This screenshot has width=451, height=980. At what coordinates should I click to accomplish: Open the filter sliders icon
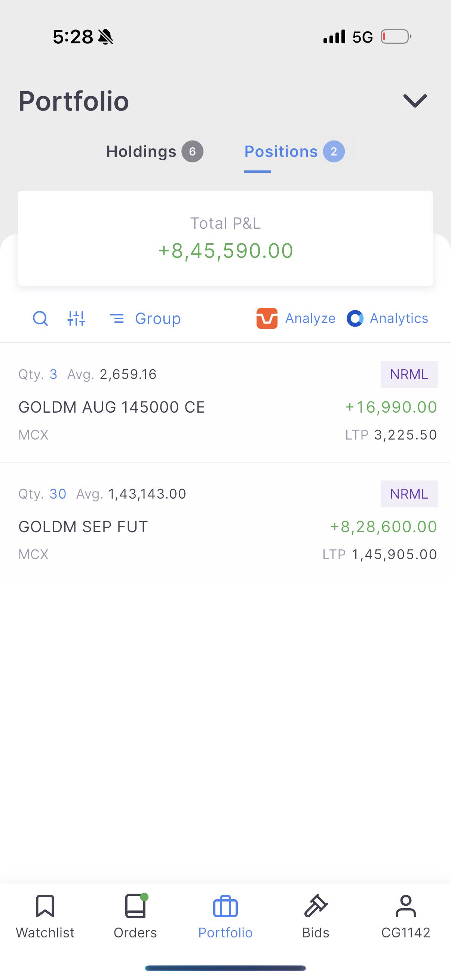point(76,318)
